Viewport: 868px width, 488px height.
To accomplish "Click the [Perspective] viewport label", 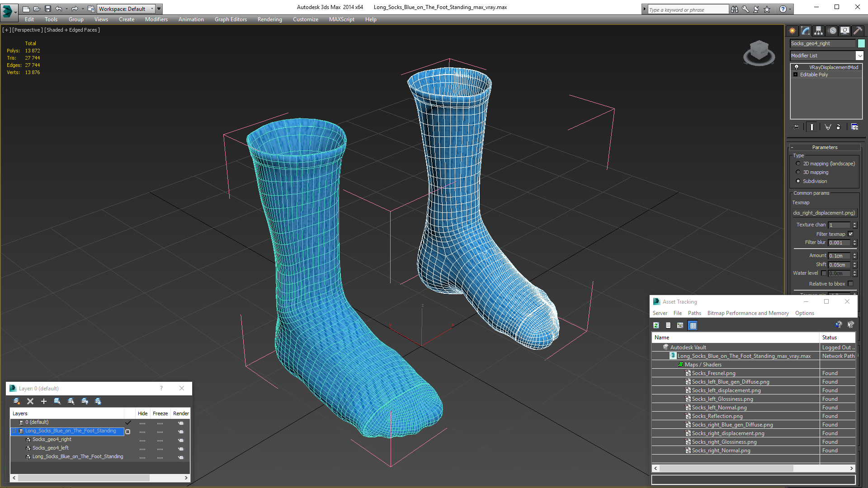I will click(x=28, y=30).
